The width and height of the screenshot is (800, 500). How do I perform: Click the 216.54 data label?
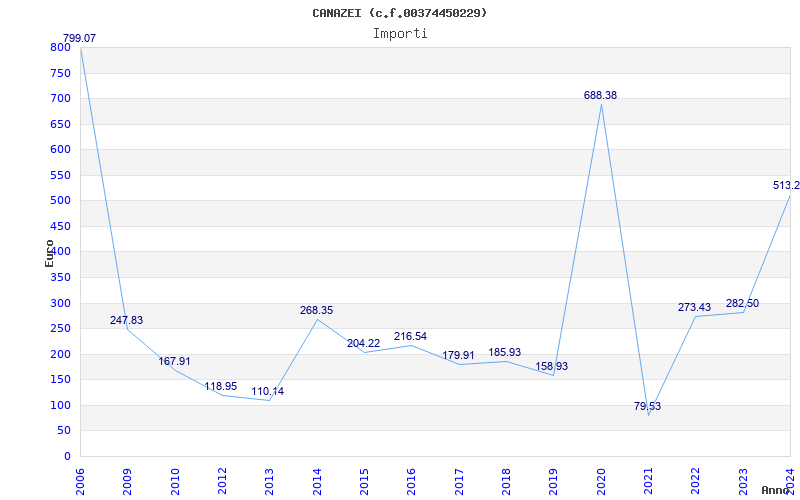[410, 336]
